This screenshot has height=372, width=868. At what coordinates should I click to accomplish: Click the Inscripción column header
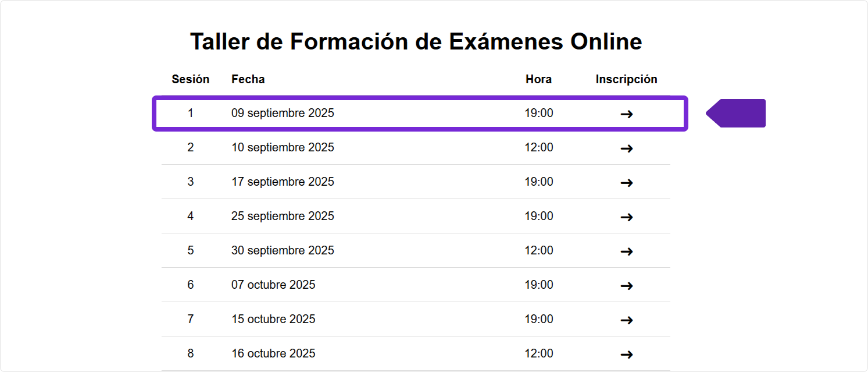pyautogui.click(x=626, y=79)
